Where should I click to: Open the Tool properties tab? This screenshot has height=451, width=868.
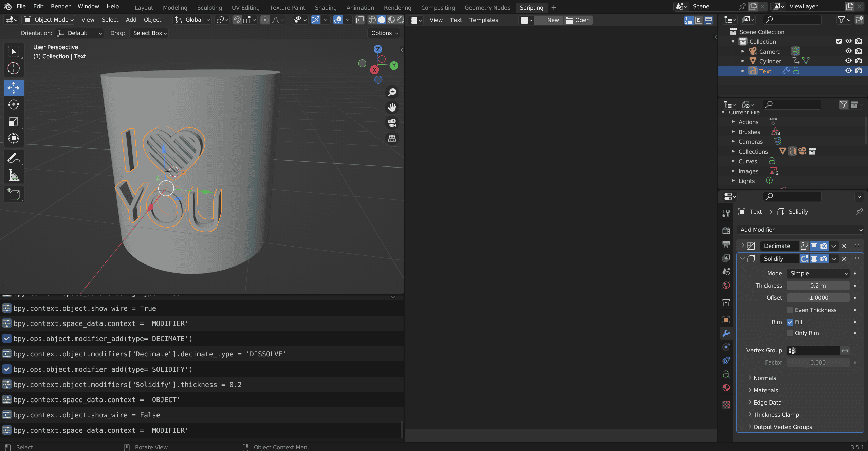click(726, 213)
